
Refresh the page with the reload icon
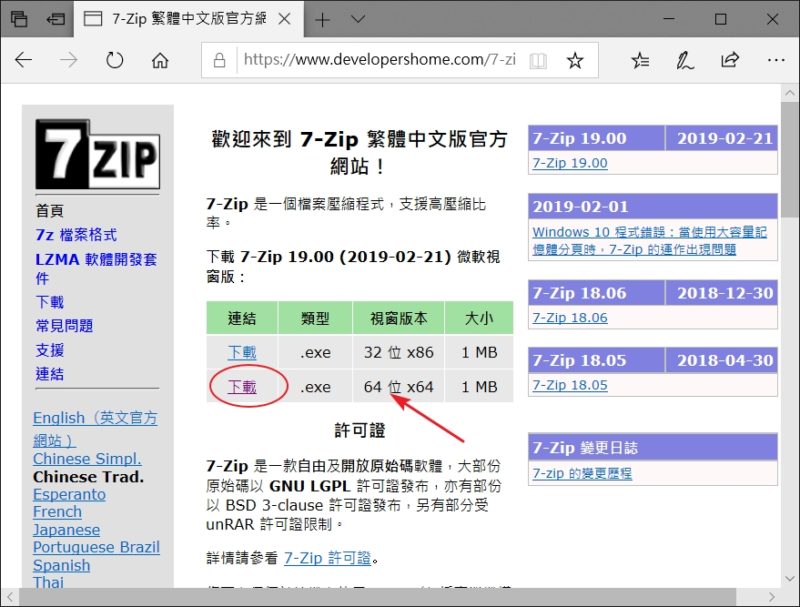[114, 60]
